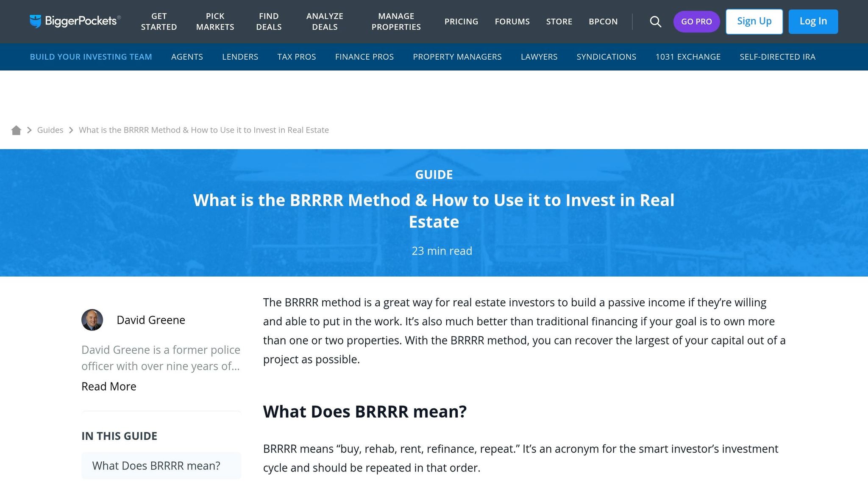Click the BiggerPockets logo
868x488 pixels.
click(x=75, y=21)
